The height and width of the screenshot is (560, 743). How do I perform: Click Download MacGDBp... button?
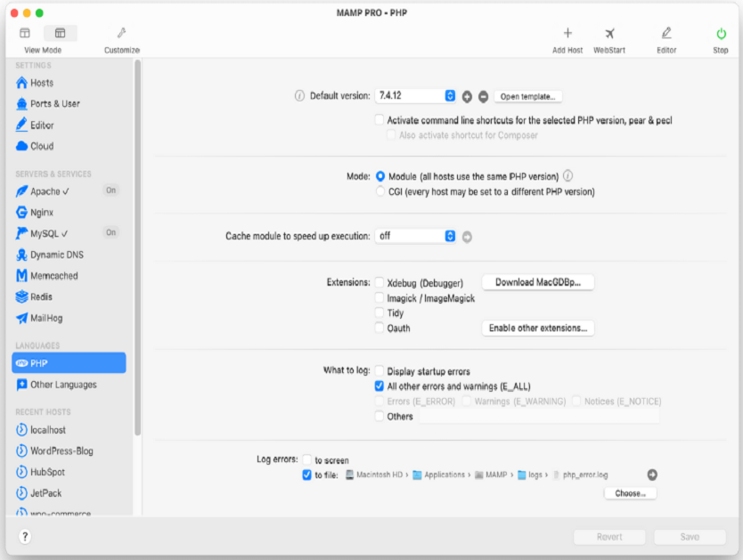(538, 282)
